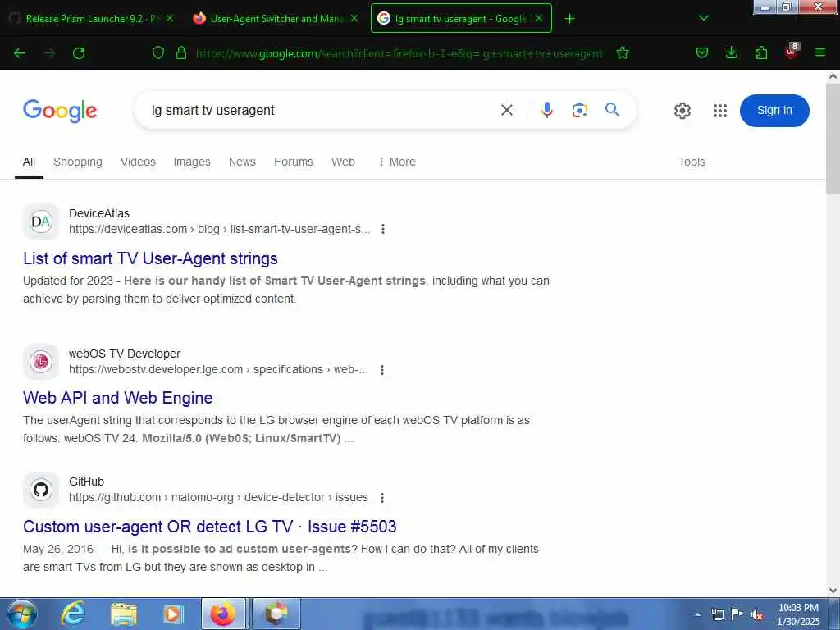The height and width of the screenshot is (630, 840).
Task: Open the Firefox extensions puzzle icon
Action: pos(761,53)
